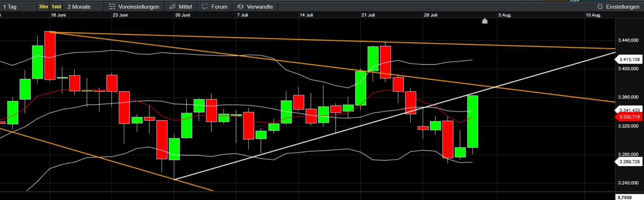Open Voreinstellungen presets menu
This screenshot has height=200, width=644.
point(134,6)
